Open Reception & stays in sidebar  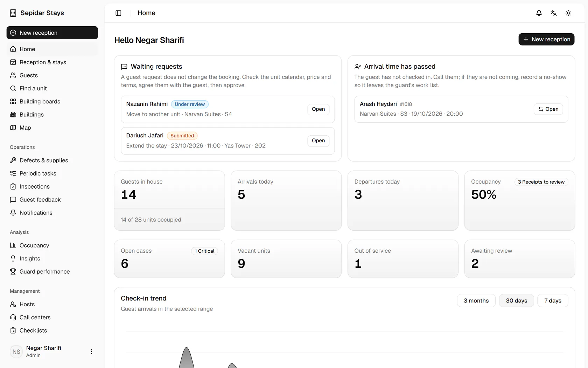pyautogui.click(x=52, y=62)
